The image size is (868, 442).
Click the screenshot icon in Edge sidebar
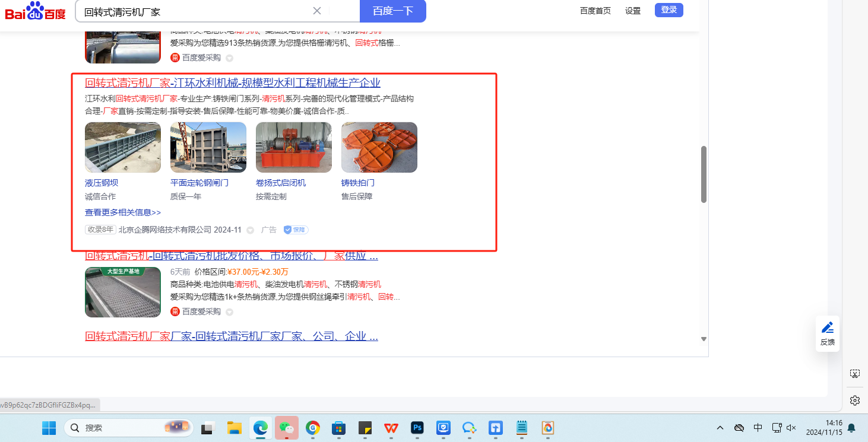coord(855,374)
